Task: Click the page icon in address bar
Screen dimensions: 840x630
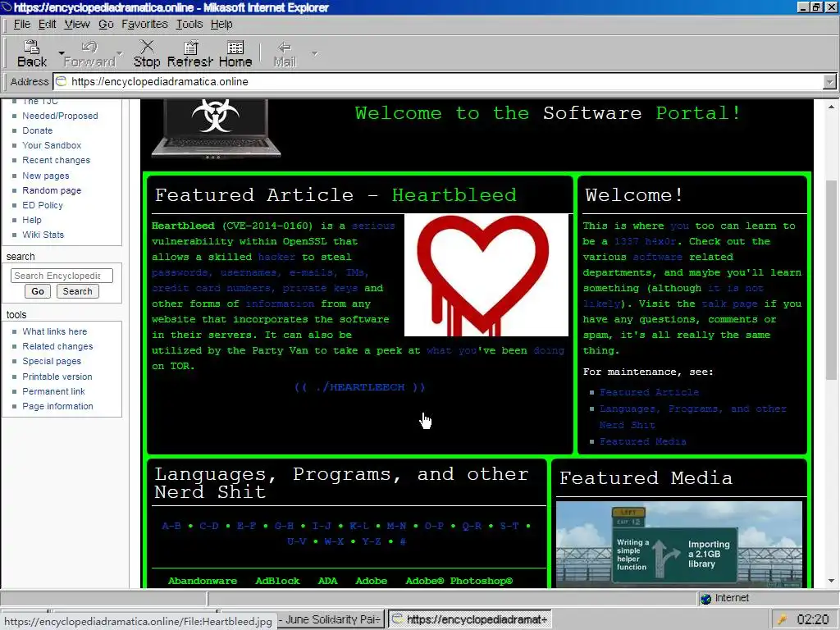Action: pos(62,81)
